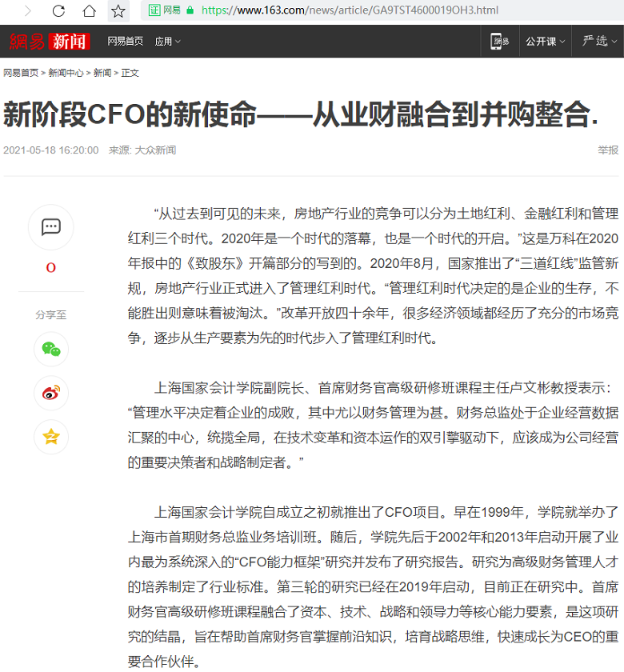Screen dimensions: 624x672
Task: Share article to Weibo
Action: [51, 393]
